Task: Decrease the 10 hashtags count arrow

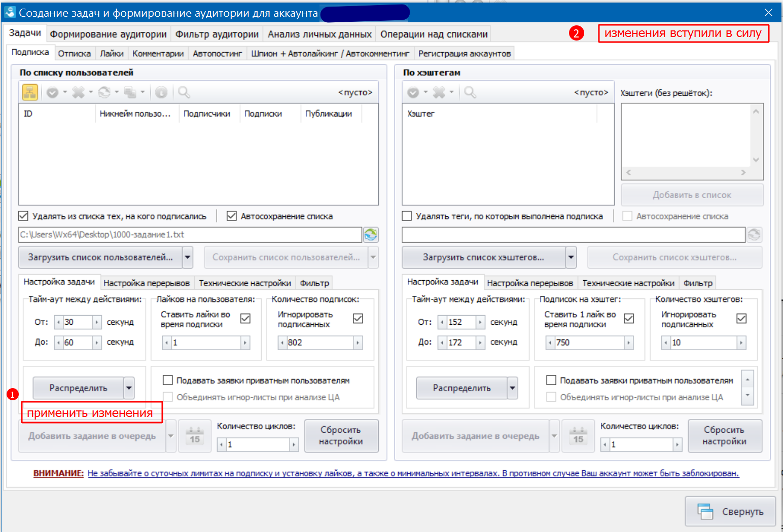Action: coord(666,343)
